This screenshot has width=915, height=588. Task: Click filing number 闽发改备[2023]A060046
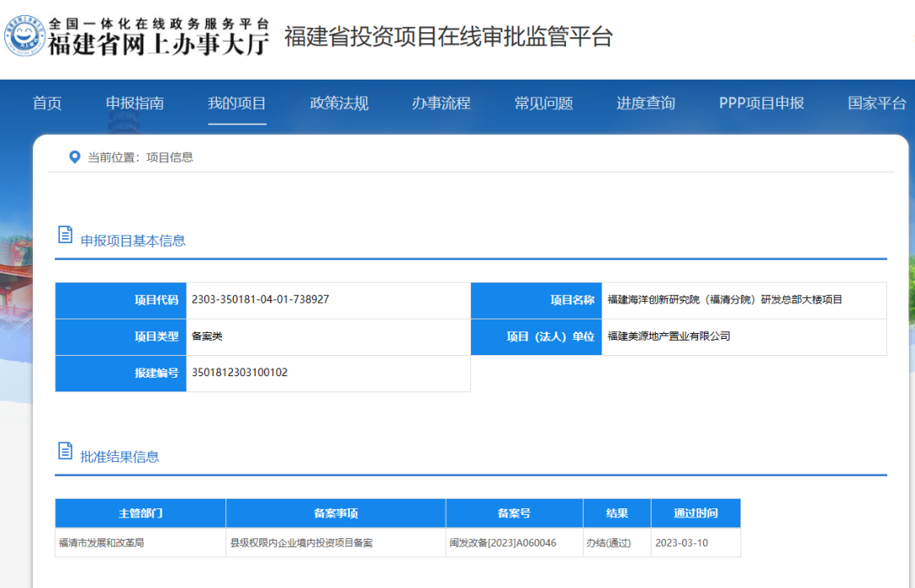point(503,543)
